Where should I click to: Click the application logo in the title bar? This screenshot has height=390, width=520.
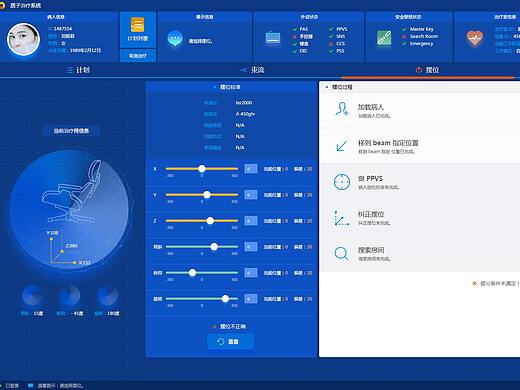[2, 5]
